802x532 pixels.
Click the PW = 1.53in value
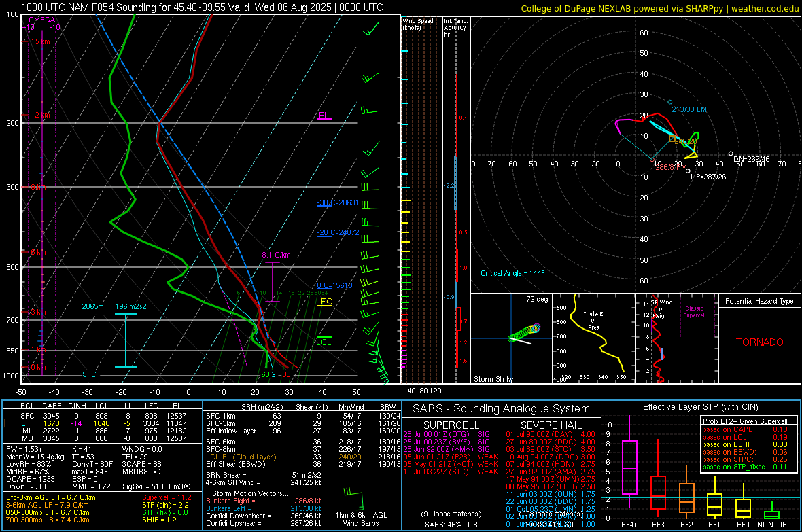(25, 449)
